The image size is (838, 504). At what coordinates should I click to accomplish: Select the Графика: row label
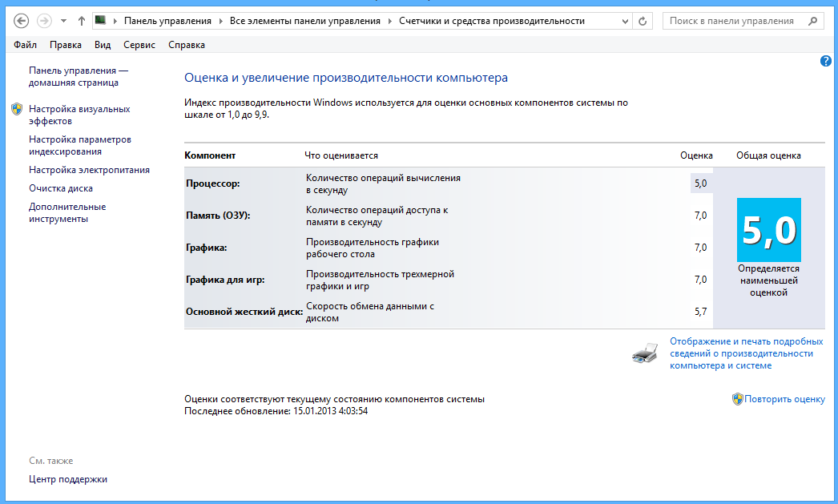pos(206,248)
